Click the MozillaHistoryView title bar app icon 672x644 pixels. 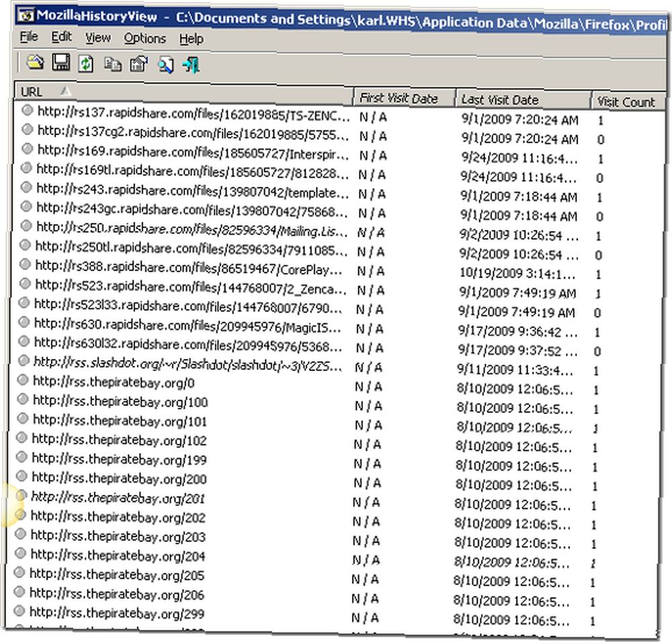point(26,16)
